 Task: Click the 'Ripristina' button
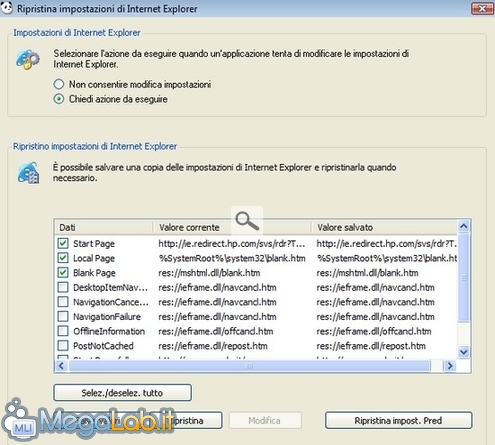click(187, 420)
